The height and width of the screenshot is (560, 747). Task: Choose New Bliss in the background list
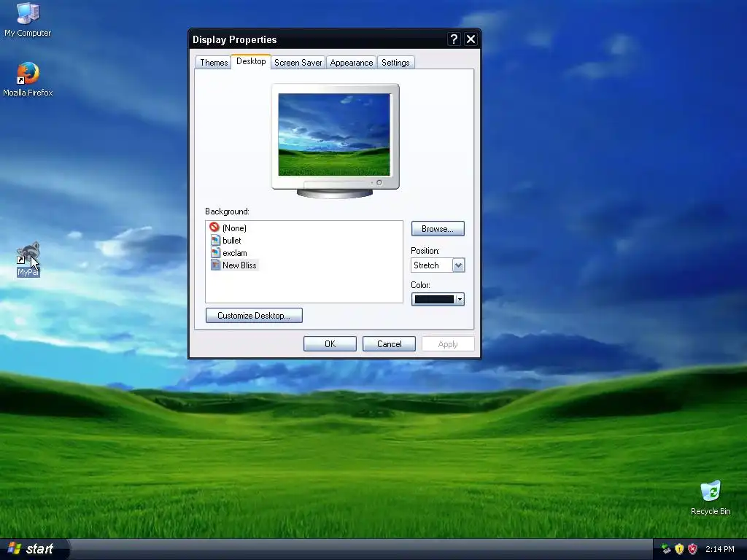coord(239,265)
